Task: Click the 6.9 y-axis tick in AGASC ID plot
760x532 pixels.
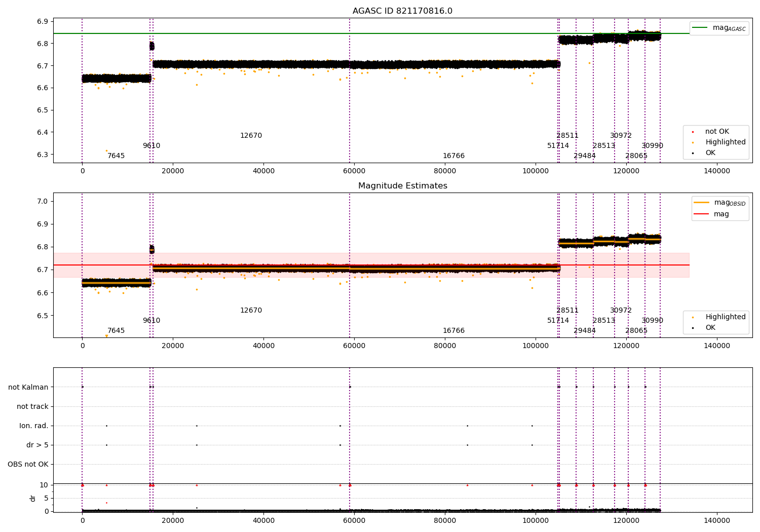Action: tap(43, 22)
